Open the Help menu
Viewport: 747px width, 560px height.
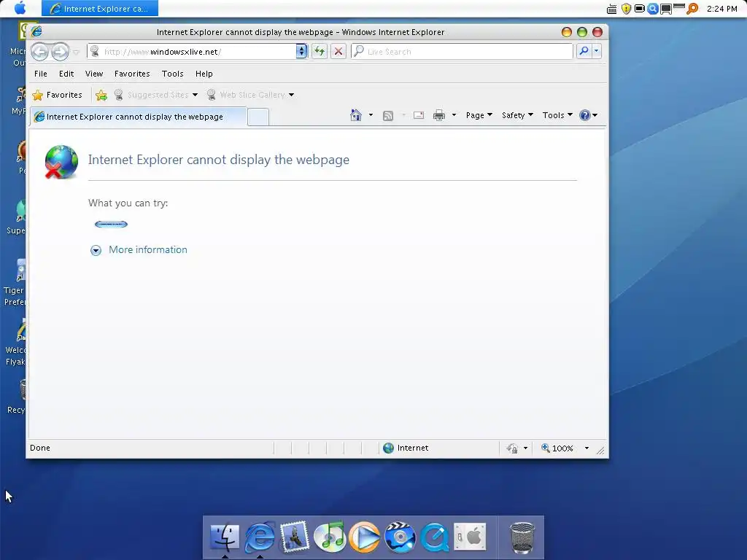click(204, 74)
